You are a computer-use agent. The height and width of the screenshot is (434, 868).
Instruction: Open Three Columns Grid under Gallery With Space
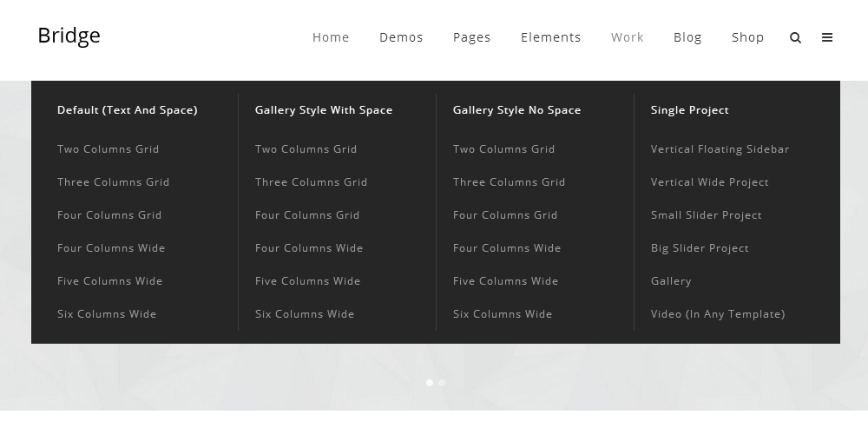(x=311, y=182)
